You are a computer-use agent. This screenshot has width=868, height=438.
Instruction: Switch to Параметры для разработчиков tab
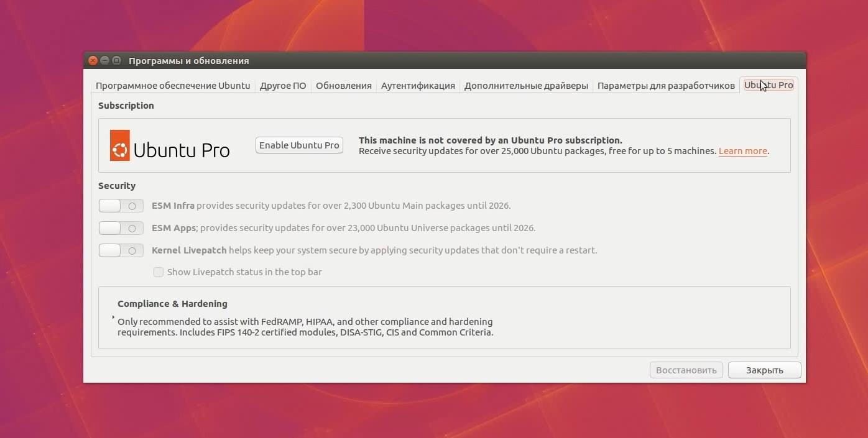click(666, 86)
